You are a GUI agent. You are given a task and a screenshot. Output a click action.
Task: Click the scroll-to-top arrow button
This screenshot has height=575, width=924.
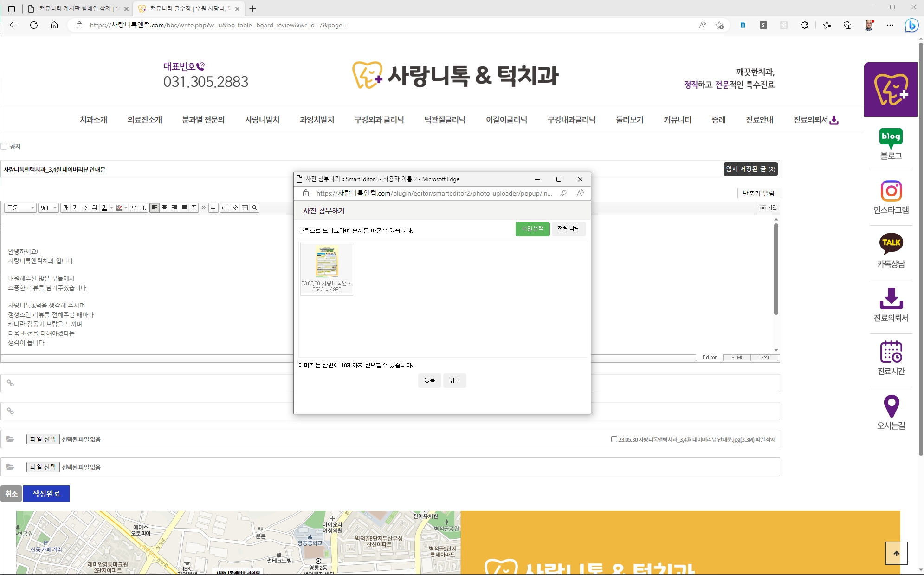896,553
